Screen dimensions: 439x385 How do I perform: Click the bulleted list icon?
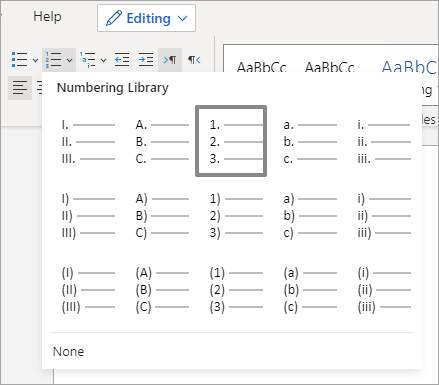[19, 60]
